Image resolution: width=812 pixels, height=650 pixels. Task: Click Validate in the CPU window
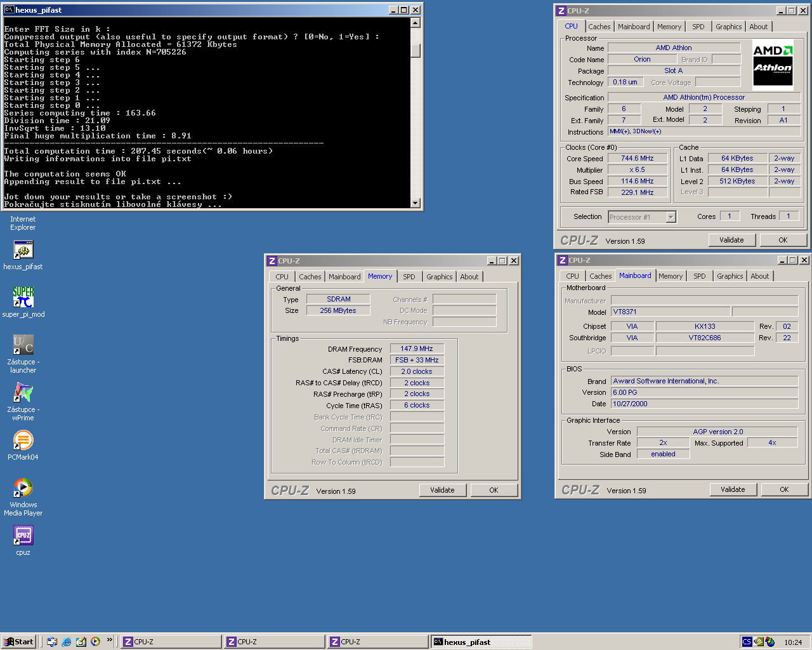point(731,240)
